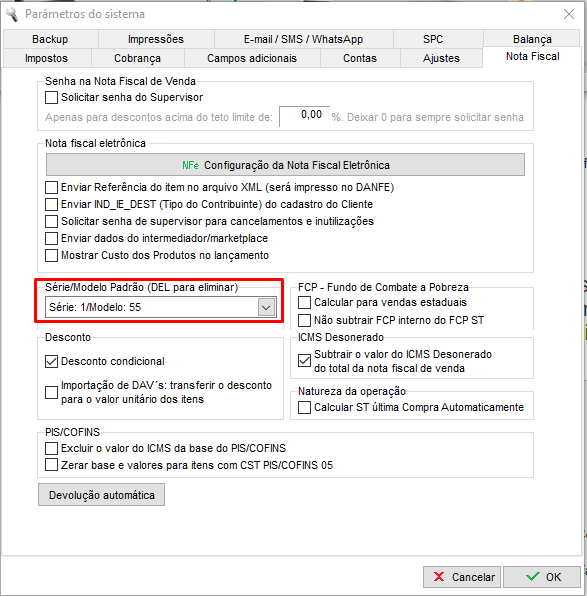Close the Parâmetros do sistema dialog

[569, 14]
